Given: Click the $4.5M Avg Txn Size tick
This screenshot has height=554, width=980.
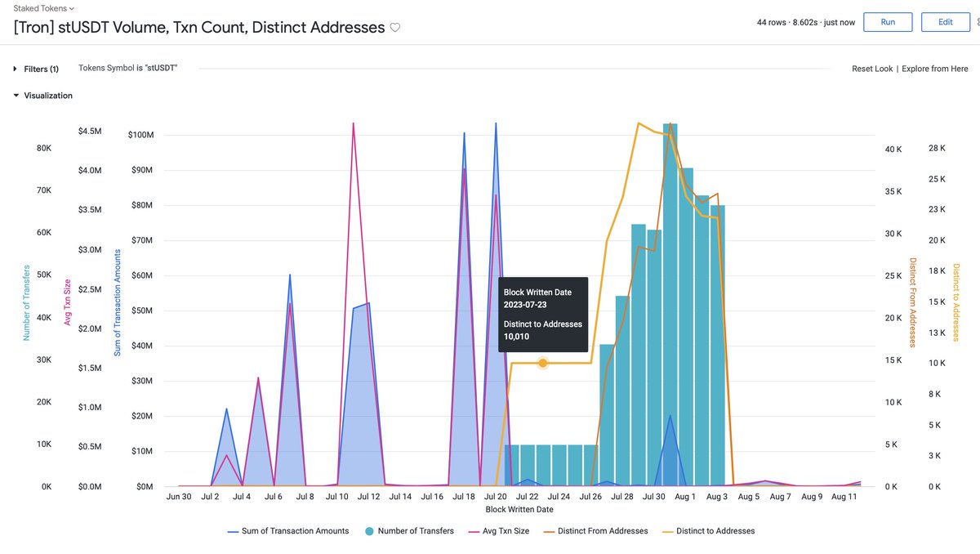Looking at the screenshot, I should [90, 132].
